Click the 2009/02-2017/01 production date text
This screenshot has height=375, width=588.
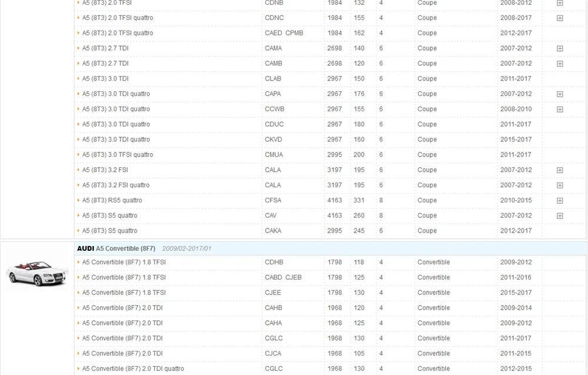pyautogui.click(x=186, y=248)
